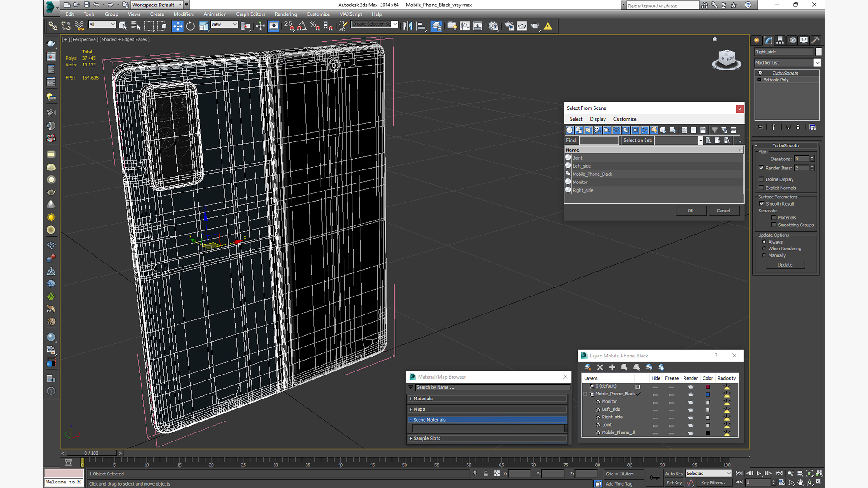Select the Select and Rotate tool
Viewport: 868px width, 488px height.
190,26
